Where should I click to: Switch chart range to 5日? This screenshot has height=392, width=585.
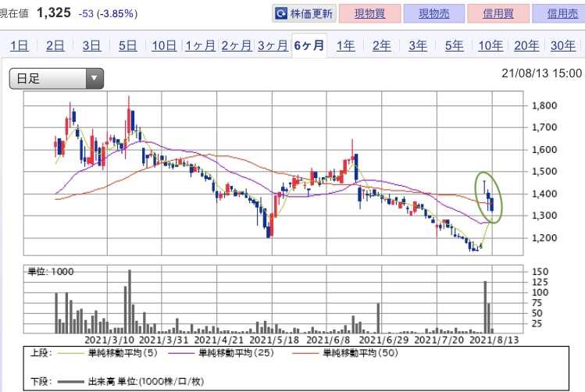point(127,45)
